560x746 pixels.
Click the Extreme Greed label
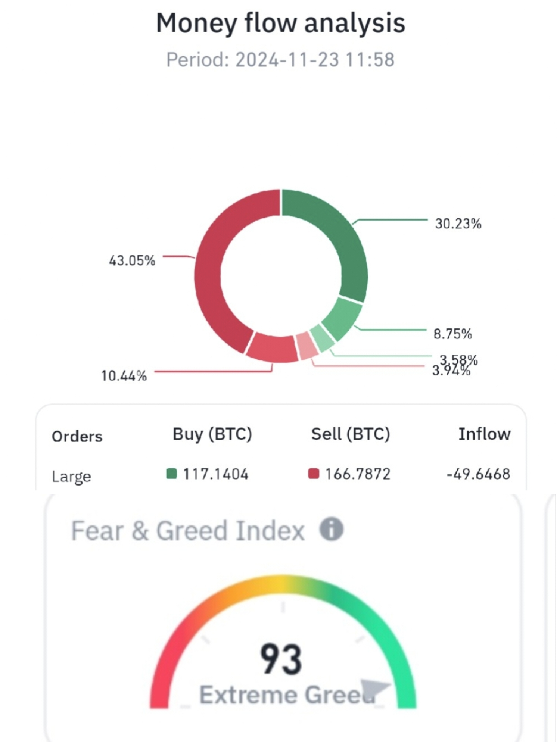(287, 695)
